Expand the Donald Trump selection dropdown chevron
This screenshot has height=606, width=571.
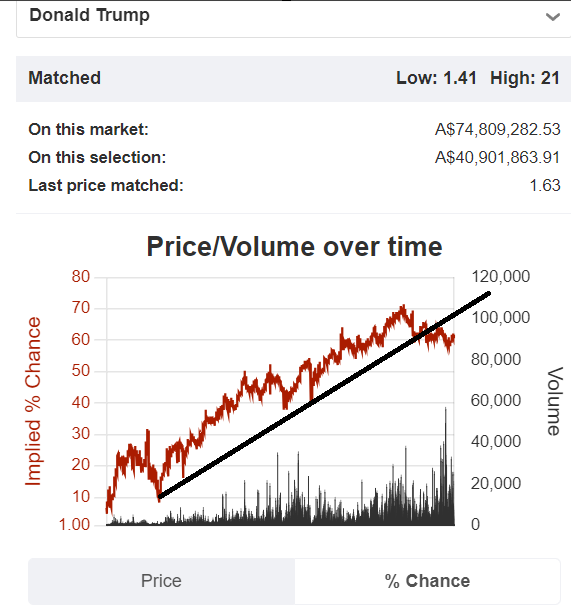552,17
